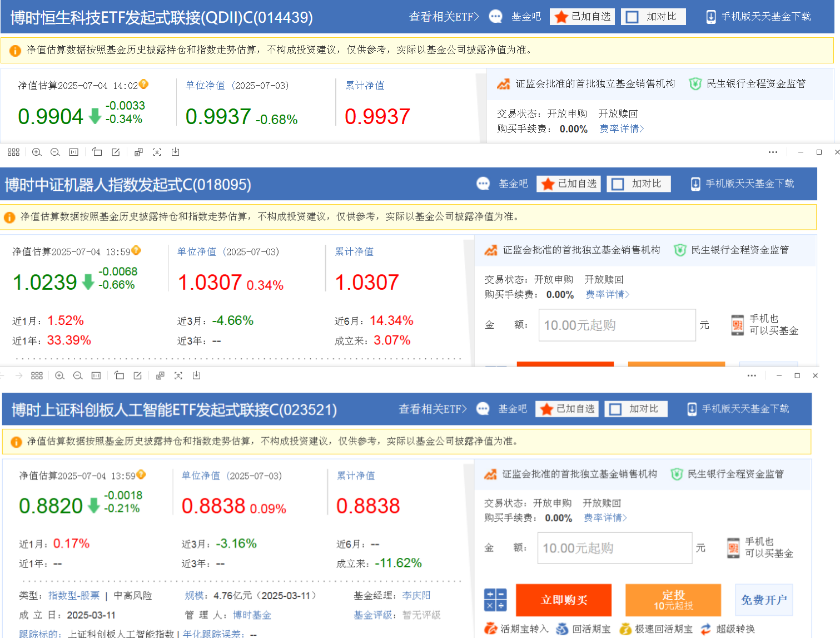
Task: Expand 费率详情 on 恒生科技ETF page
Action: (x=622, y=128)
